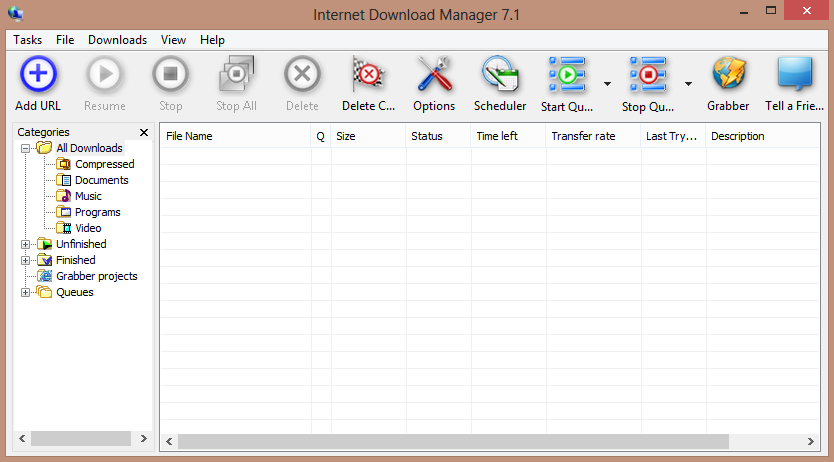Click the Delete toolbar icon
The image size is (834, 462).
pos(302,74)
